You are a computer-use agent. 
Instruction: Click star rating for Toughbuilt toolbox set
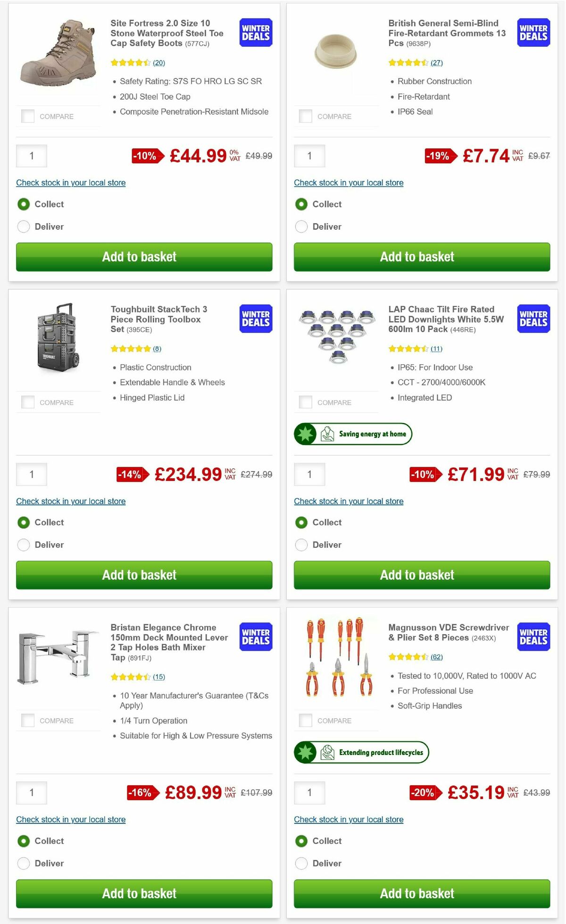[x=130, y=349]
